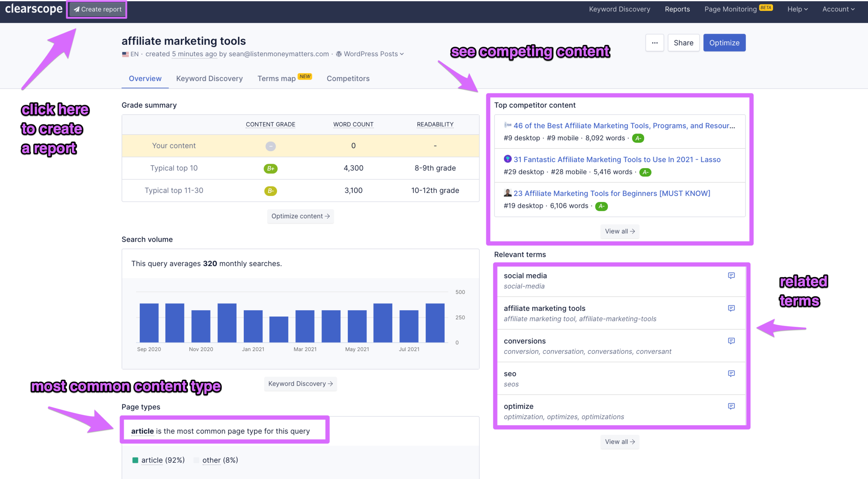Click the comment icon beside social media
Screen dimensions: 868x479
pos(731,276)
